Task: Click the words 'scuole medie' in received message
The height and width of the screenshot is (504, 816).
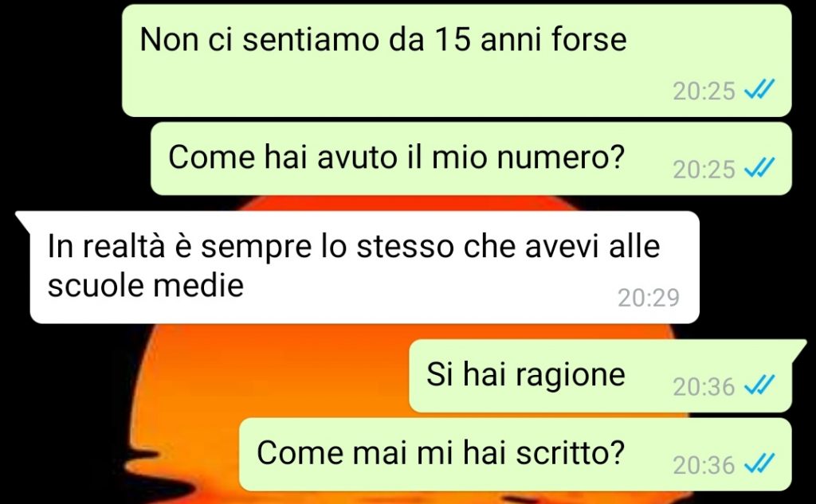Action: pos(146,285)
